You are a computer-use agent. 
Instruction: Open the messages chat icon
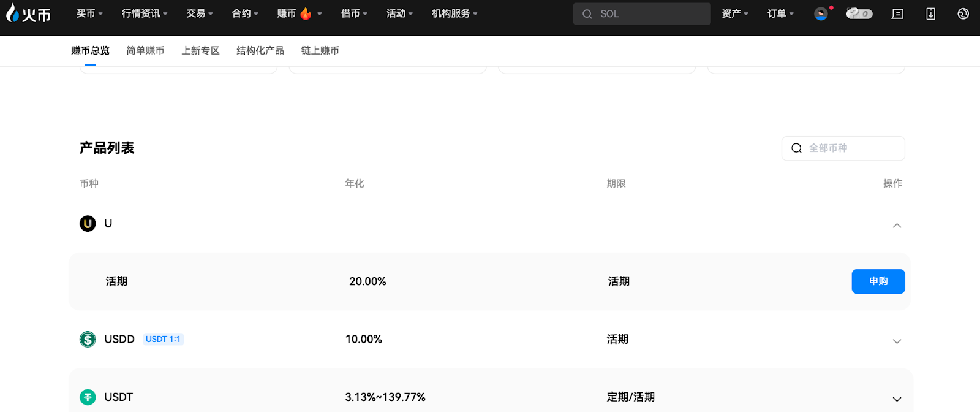[x=897, y=13]
